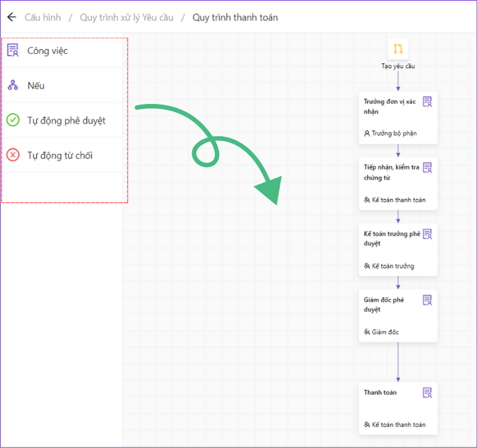The height and width of the screenshot is (448, 478).
Task: Click the green Tự động phê duyệt checkmark icon
Action: (x=13, y=120)
